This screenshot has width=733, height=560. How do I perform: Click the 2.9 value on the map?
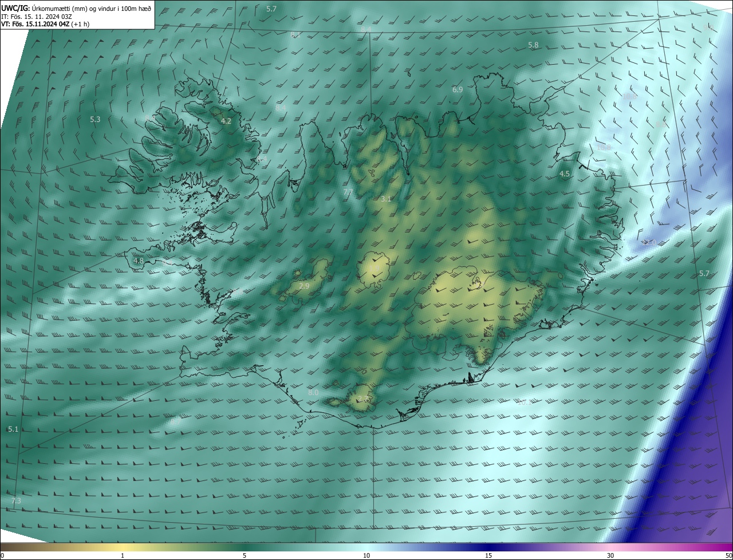coord(304,286)
